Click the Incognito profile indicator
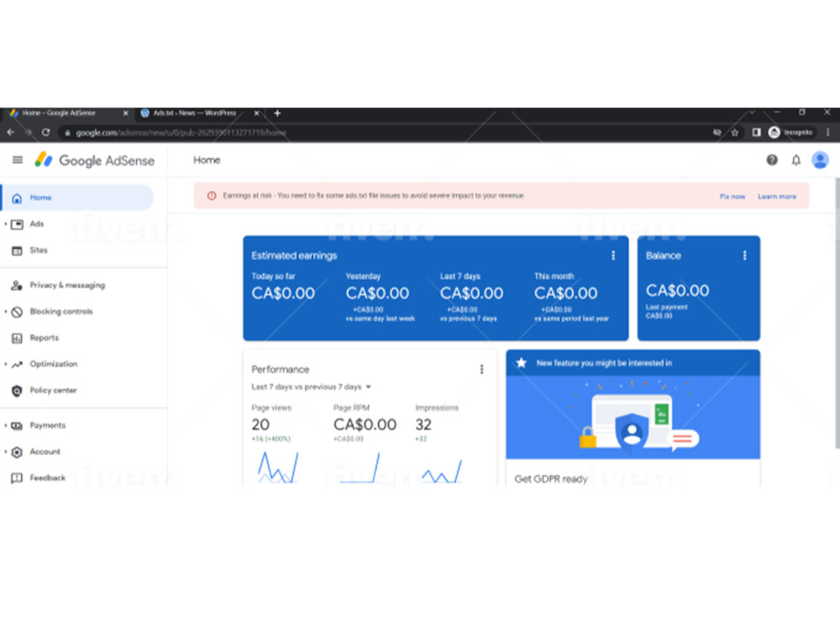Viewport: 840px width, 630px height. (790, 133)
